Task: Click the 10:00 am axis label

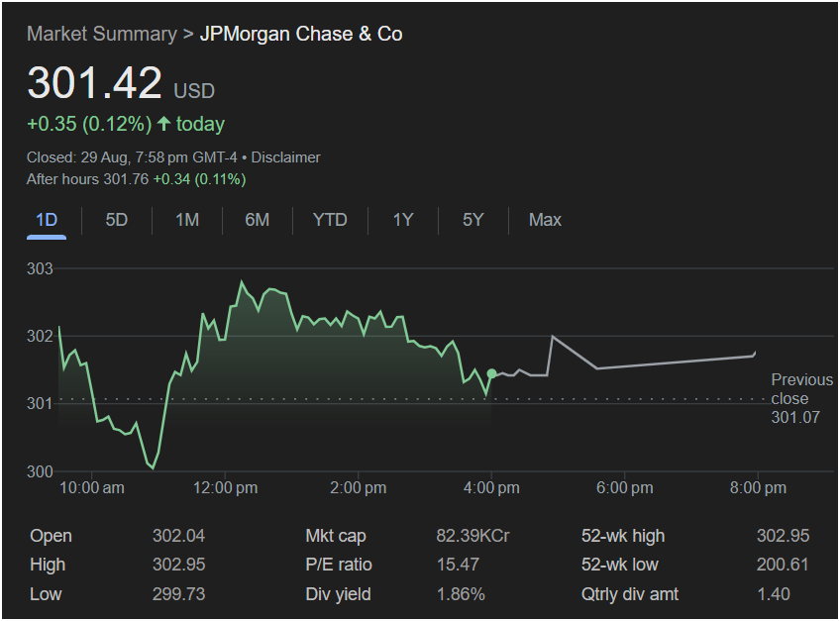Action: tap(91, 488)
